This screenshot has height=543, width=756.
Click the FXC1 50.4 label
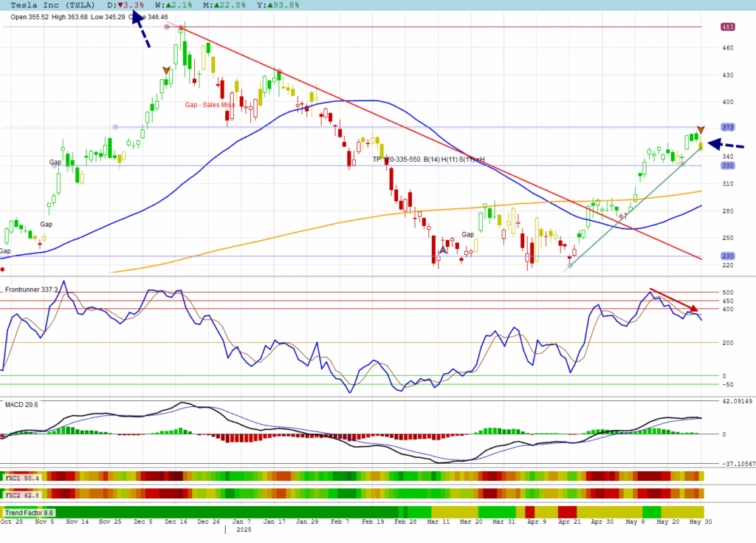pos(21,478)
